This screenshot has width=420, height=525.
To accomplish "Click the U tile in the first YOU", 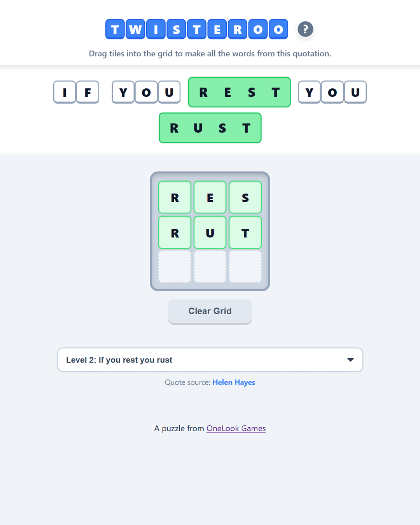I will (x=169, y=92).
